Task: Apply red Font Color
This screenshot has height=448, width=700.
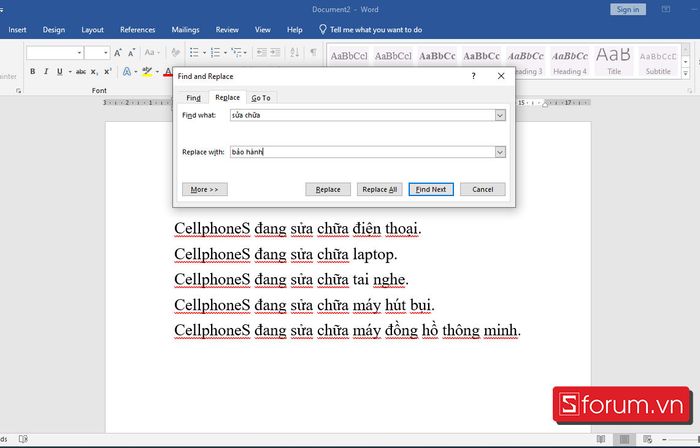Action: [168, 71]
